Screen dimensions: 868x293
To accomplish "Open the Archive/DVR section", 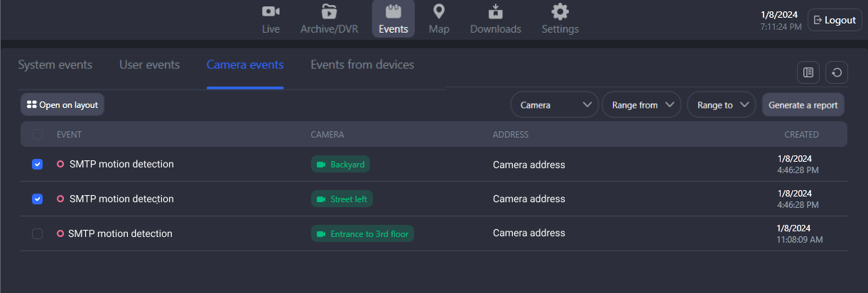I will click(329, 19).
